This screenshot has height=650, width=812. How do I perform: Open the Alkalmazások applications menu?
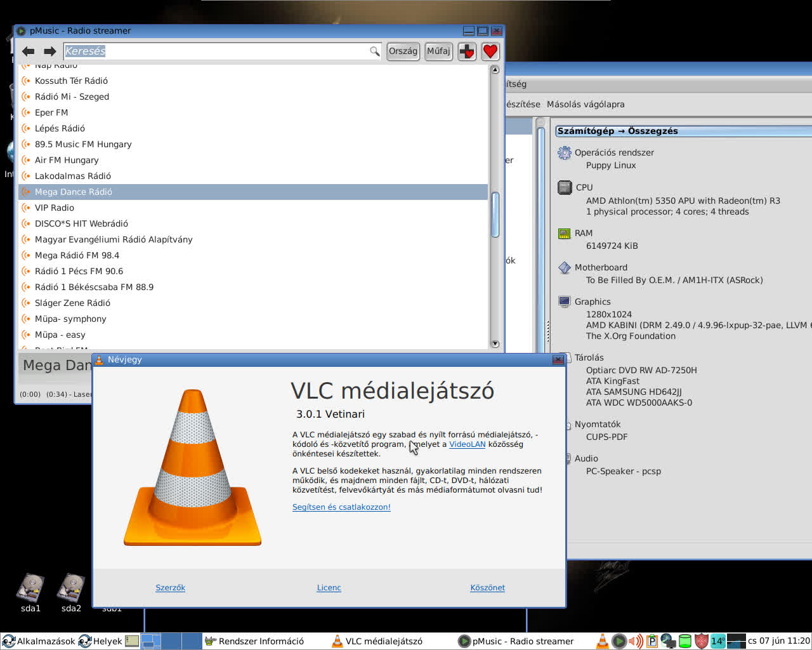(x=39, y=641)
